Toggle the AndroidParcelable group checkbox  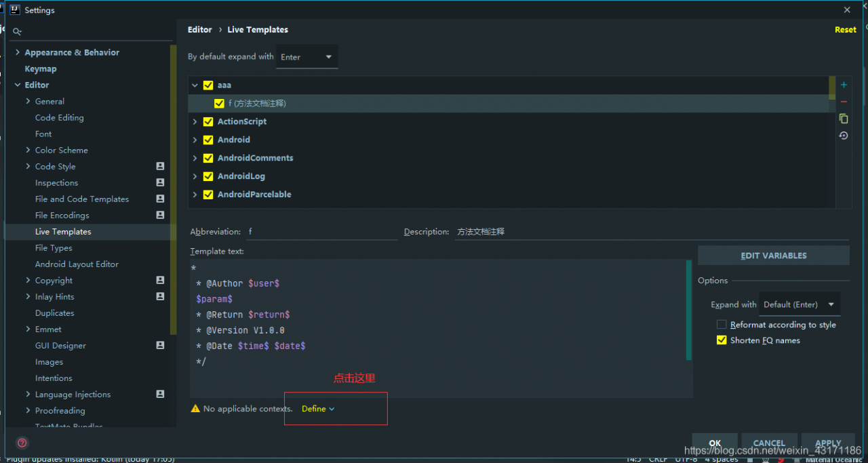[208, 195]
